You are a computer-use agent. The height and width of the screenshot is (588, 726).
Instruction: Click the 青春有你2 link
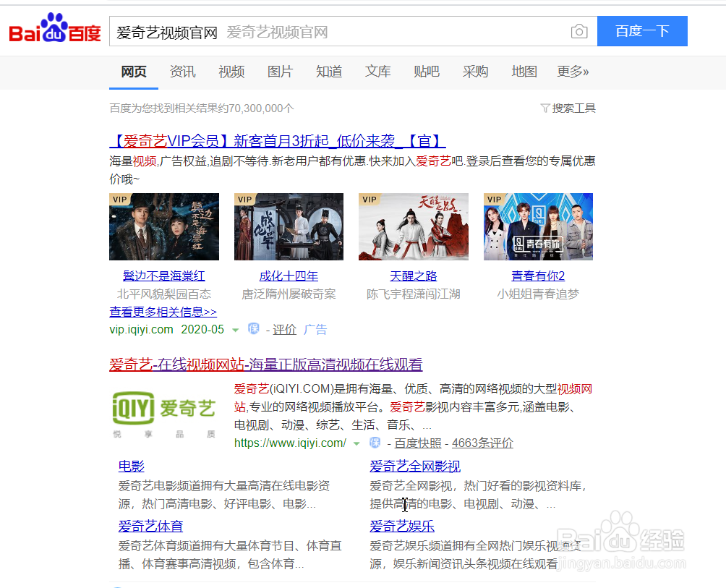tap(538, 276)
